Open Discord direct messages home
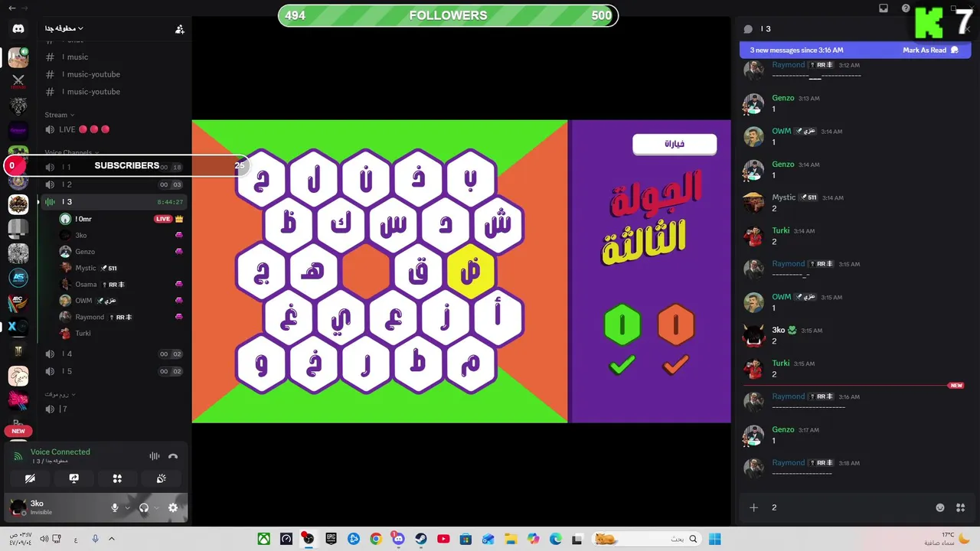Viewport: 980px width, 551px height. coord(18,28)
